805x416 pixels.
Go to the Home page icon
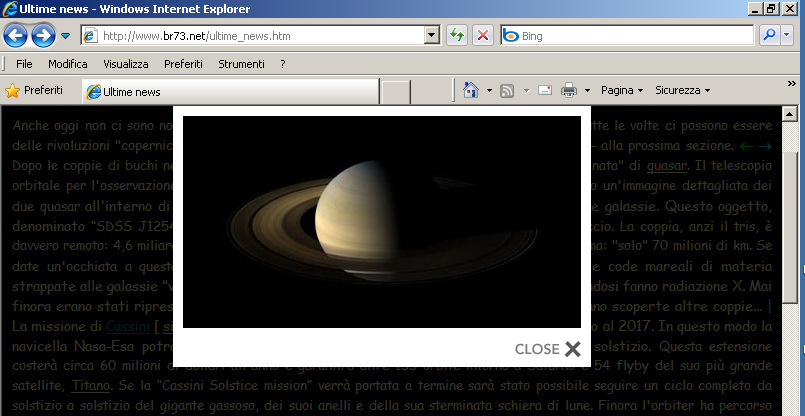(471, 90)
